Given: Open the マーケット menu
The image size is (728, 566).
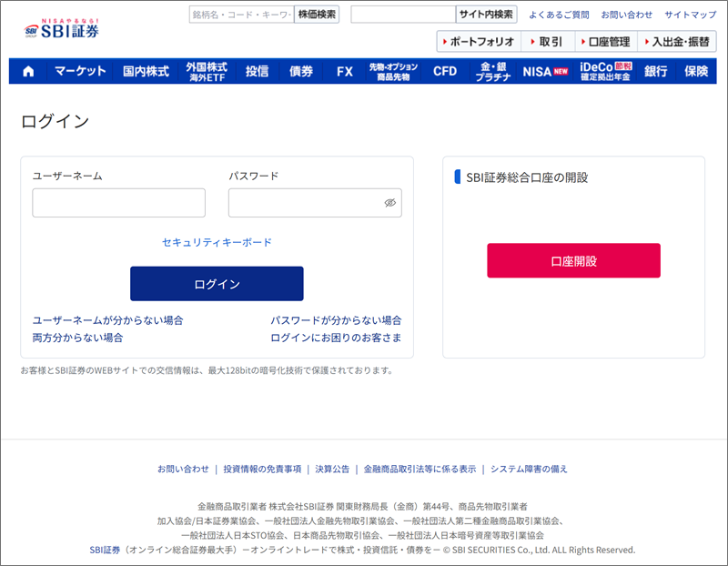Looking at the screenshot, I should [x=80, y=71].
